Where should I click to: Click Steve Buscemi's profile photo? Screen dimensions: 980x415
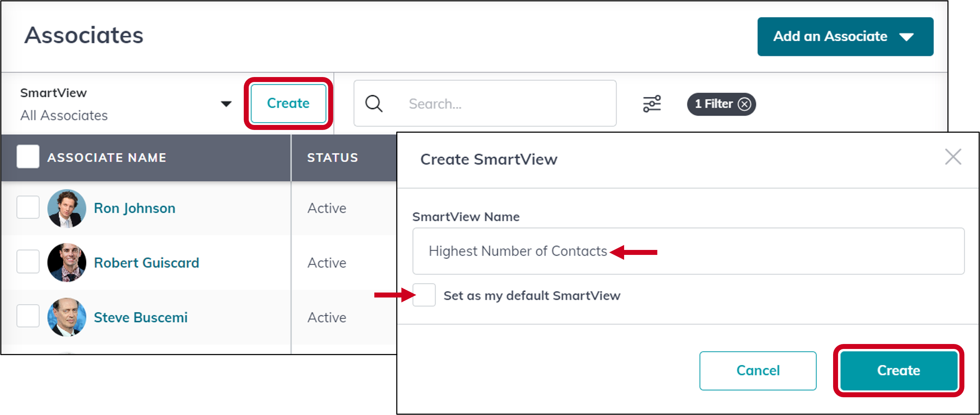pyautogui.click(x=68, y=317)
